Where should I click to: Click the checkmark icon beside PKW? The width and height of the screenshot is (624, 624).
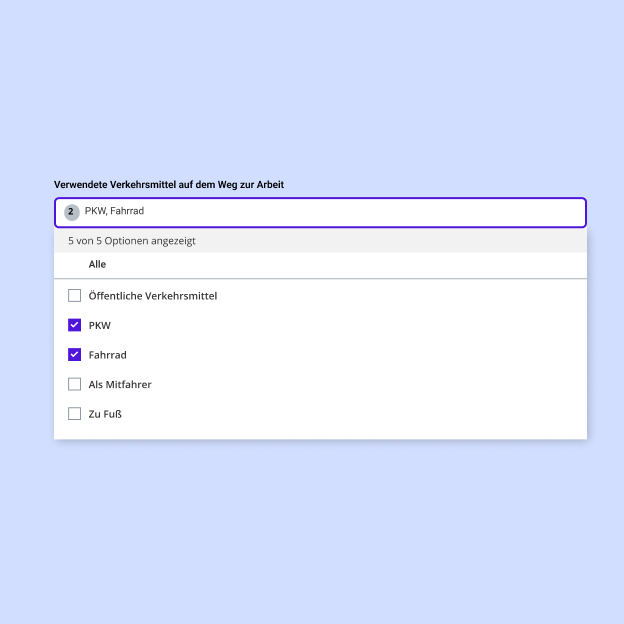pyautogui.click(x=74, y=325)
